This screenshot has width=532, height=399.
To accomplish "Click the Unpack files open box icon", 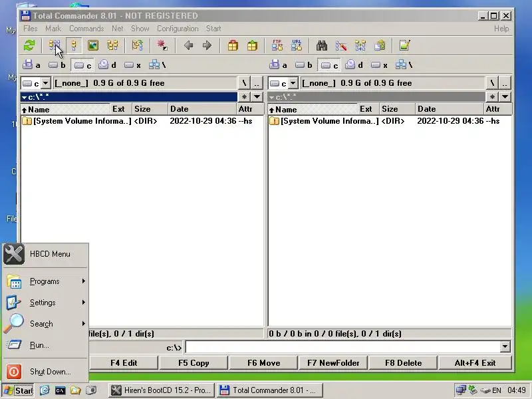I will pos(252,45).
